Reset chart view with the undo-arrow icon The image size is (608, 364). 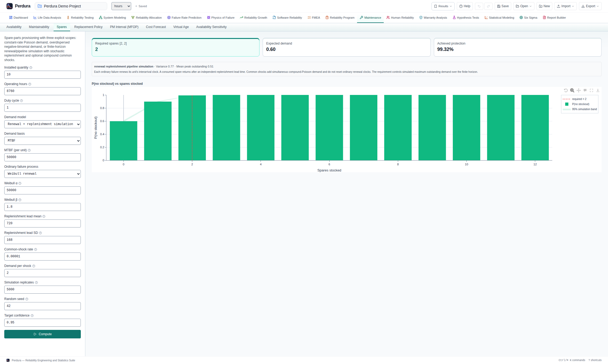(566, 90)
